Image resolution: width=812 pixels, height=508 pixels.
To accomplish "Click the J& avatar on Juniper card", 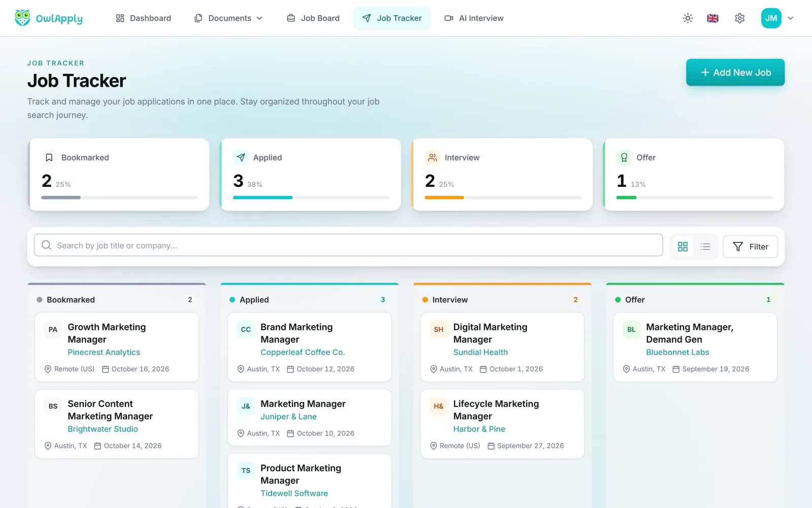I will point(246,406).
